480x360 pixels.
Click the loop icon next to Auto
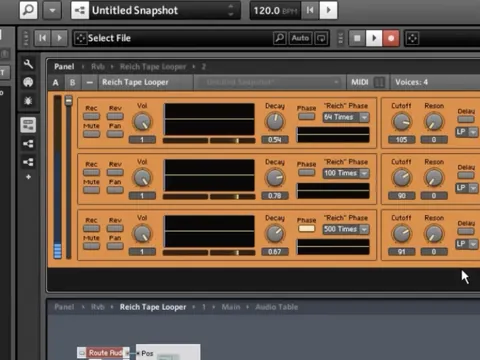pyautogui.click(x=321, y=38)
